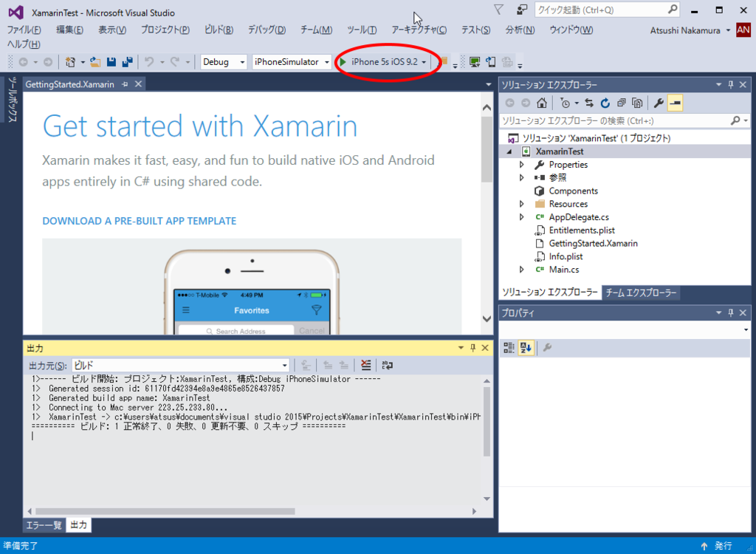Screen dimensions: 756x554
Task: Open the account dropdown for Atsushi Nakamura
Action: pos(728,30)
